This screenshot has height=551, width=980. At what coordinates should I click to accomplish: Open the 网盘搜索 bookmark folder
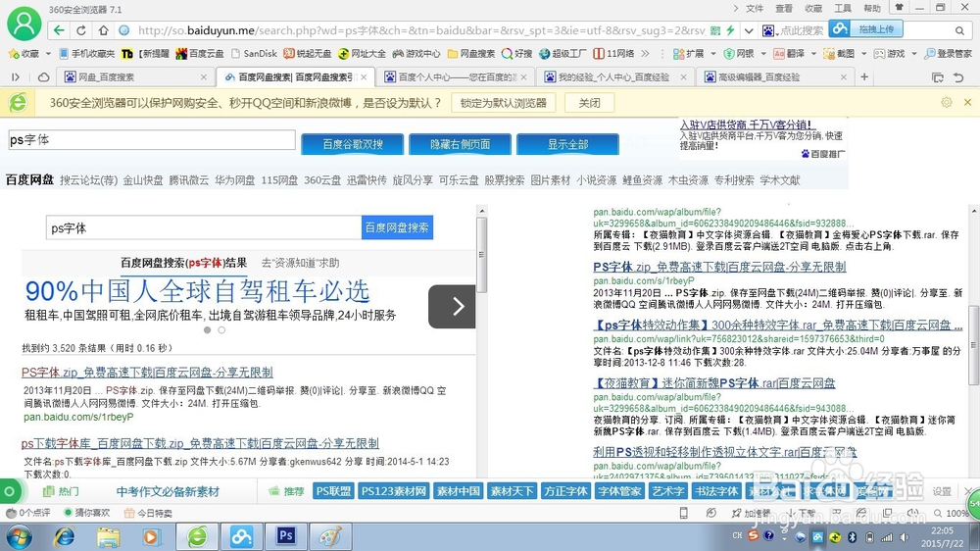pyautogui.click(x=471, y=54)
